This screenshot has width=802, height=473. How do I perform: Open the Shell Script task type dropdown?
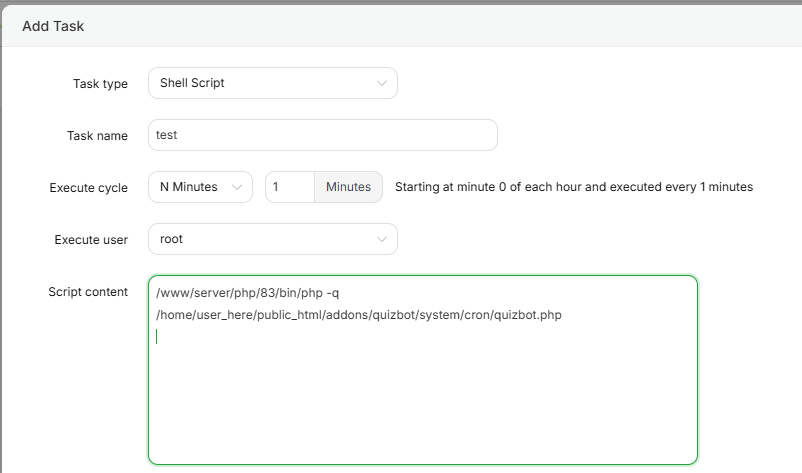(272, 83)
